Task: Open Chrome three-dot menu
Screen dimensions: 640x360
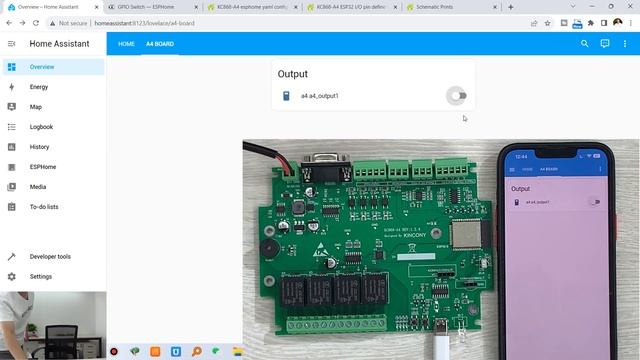Action: click(x=631, y=23)
